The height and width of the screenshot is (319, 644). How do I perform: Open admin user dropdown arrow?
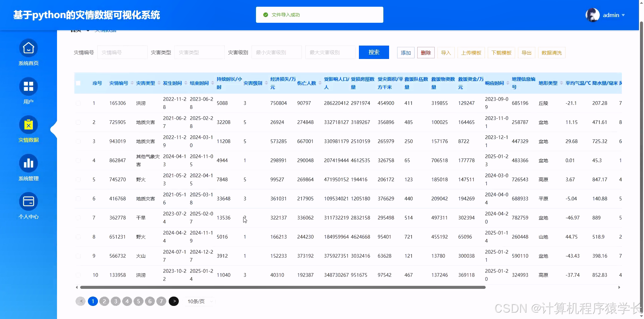pos(623,15)
